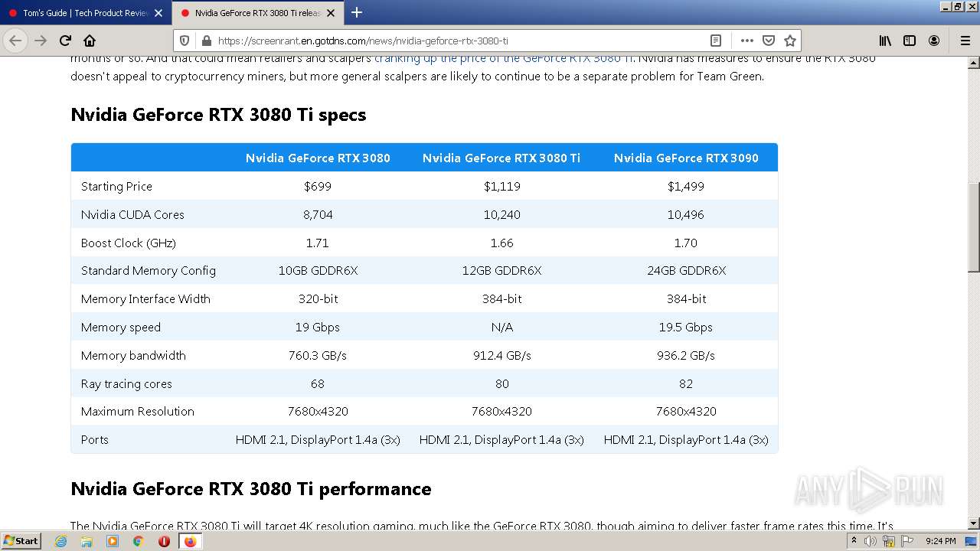Show hidden system tray icons
980x551 pixels.
(x=854, y=541)
